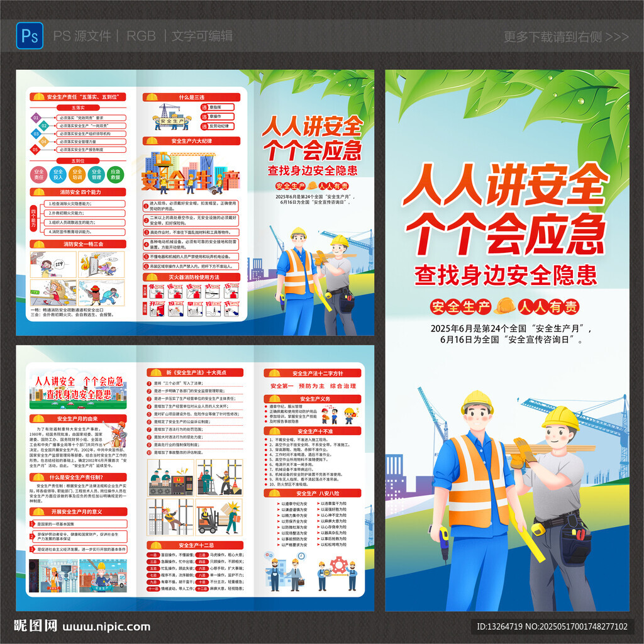Open the large cover poster preview on right
The image size is (644, 644).
pos(507,340)
